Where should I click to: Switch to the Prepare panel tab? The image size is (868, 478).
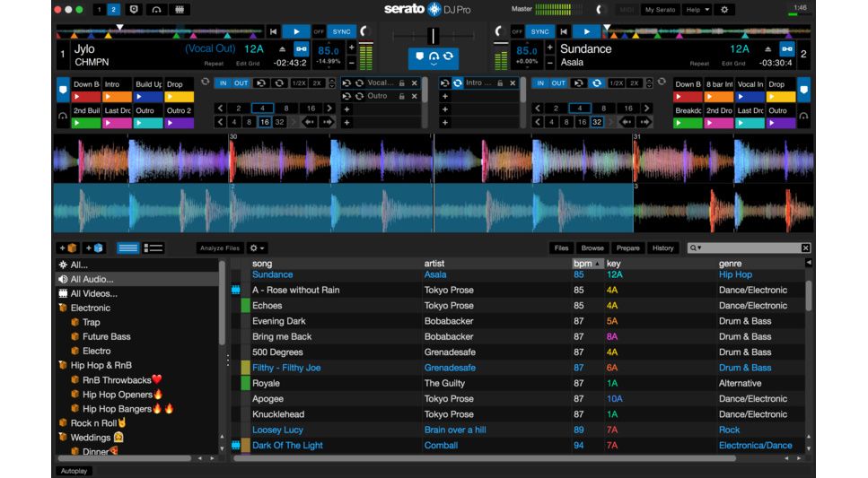627,248
